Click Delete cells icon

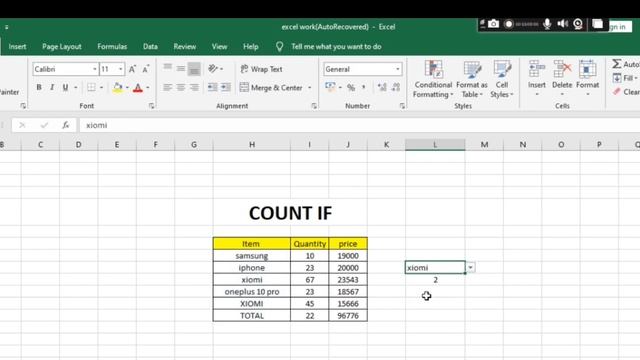click(x=562, y=69)
